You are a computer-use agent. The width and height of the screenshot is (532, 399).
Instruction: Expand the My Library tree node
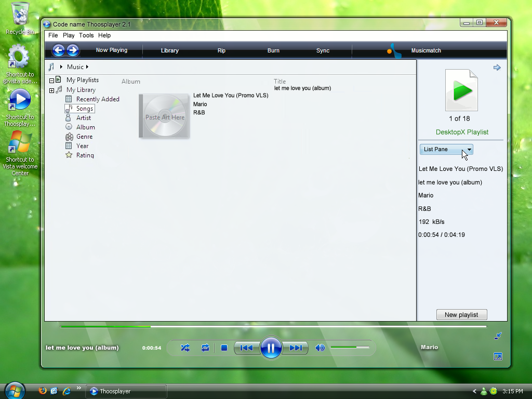(51, 90)
